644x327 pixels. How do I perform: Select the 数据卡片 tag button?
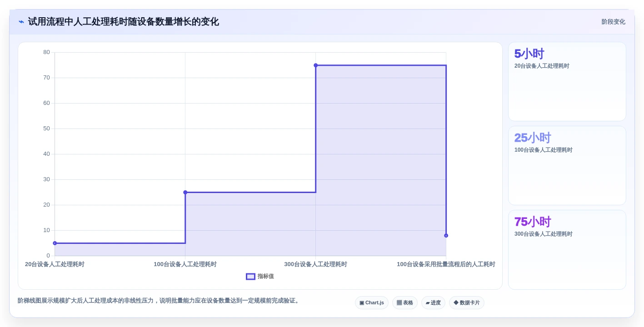click(x=466, y=303)
